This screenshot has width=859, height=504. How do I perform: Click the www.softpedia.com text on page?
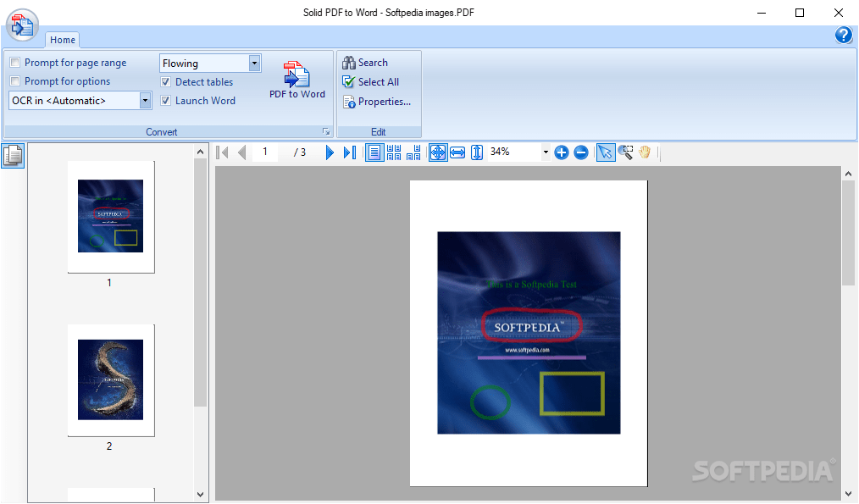527,350
